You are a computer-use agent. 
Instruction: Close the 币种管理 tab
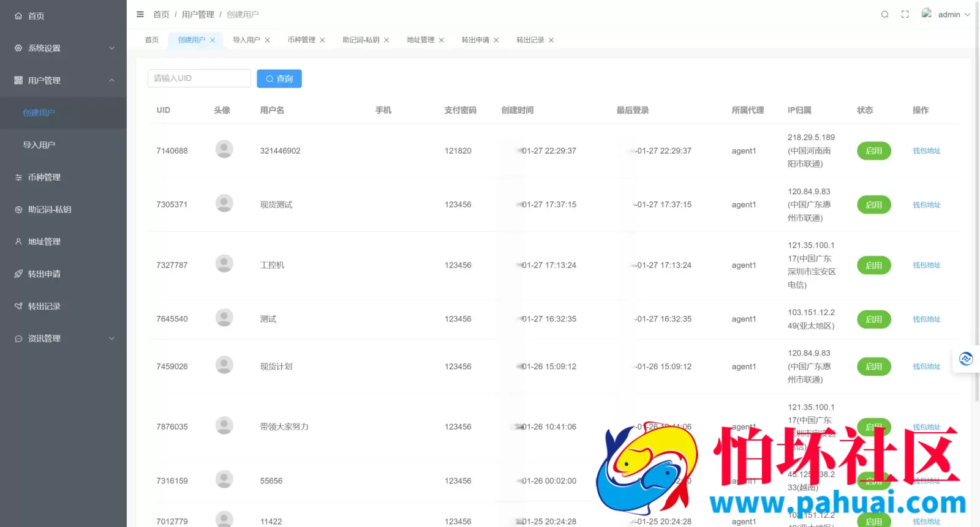[x=322, y=40]
